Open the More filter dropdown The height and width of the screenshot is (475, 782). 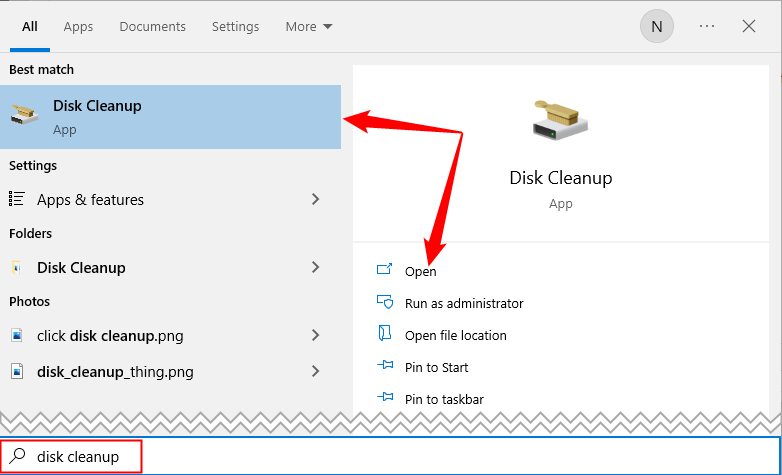pyautogui.click(x=309, y=27)
